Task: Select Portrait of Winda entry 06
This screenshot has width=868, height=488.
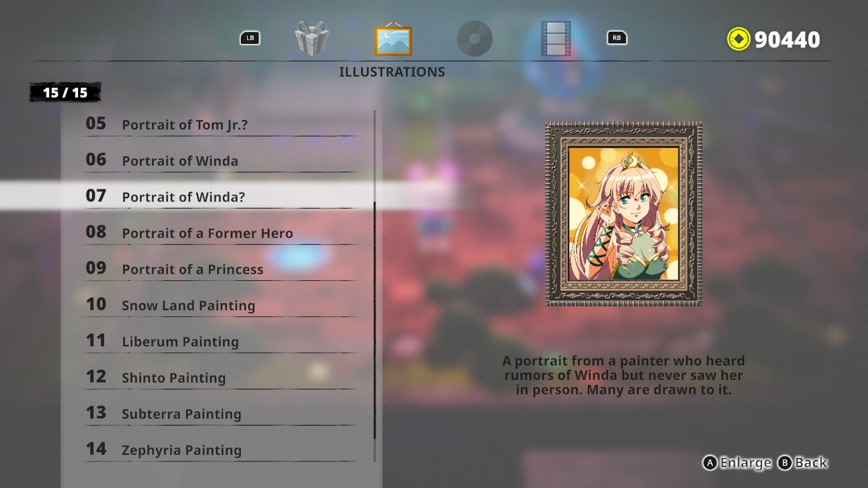Action: click(x=219, y=160)
